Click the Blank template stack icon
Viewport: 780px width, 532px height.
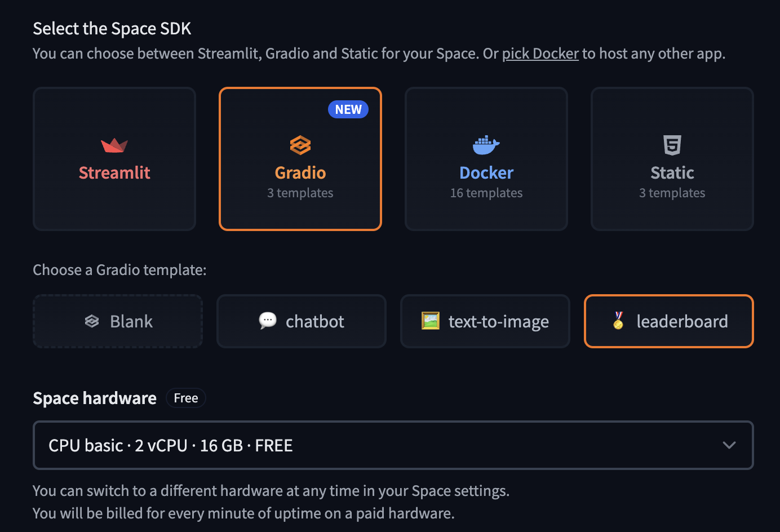click(92, 321)
